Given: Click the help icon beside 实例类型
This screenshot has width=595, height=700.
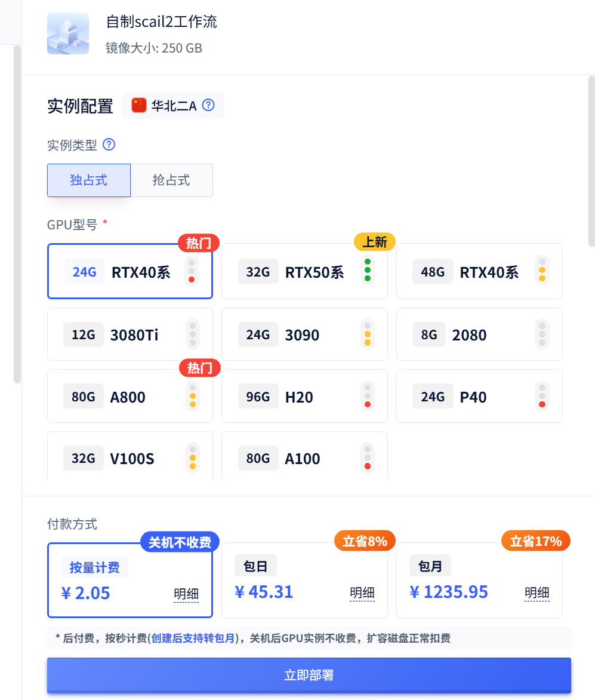Looking at the screenshot, I should pyautogui.click(x=109, y=145).
